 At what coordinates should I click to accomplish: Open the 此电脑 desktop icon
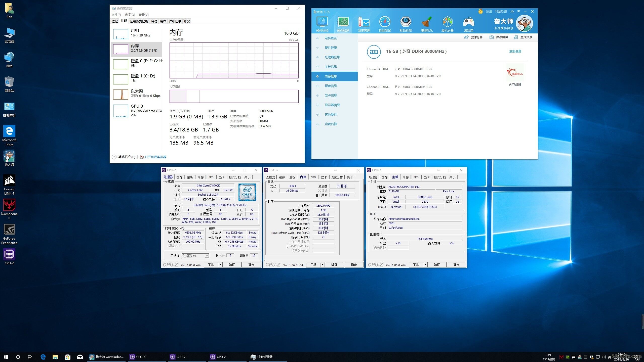pyautogui.click(x=9, y=35)
